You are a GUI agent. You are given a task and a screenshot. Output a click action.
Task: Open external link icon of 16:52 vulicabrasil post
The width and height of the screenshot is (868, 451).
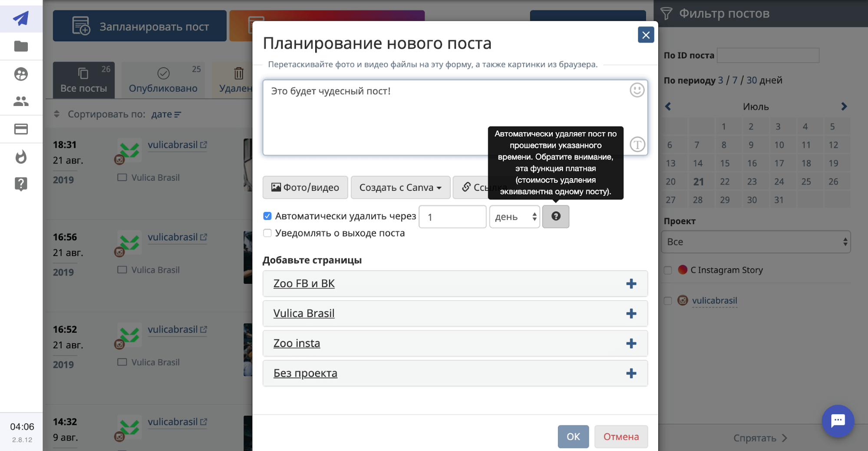pyautogui.click(x=204, y=329)
